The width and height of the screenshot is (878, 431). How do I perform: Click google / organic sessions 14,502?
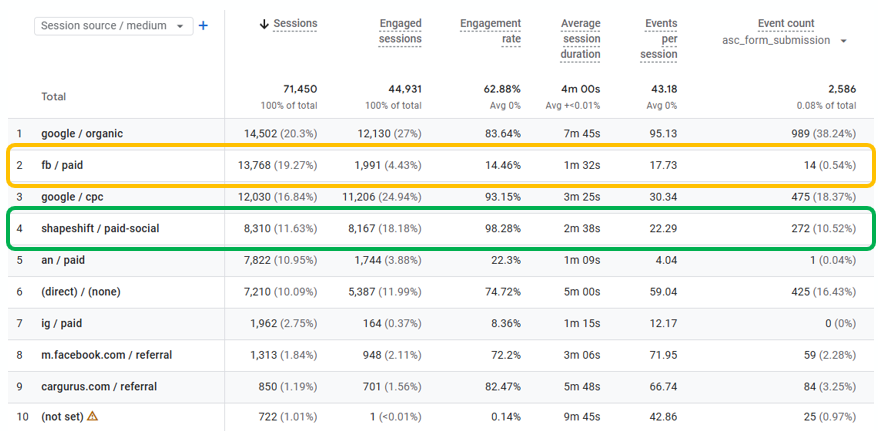258,134
